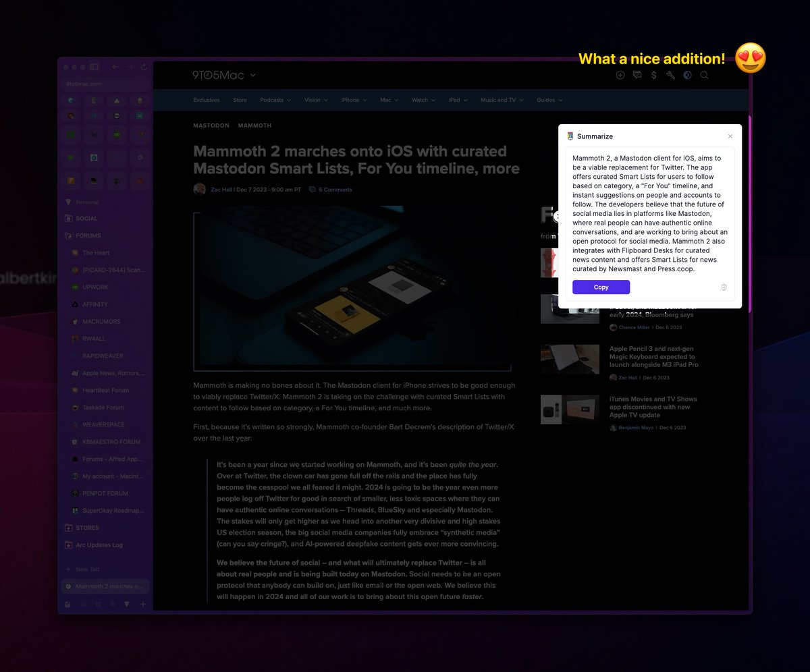Open UPWORK pinned tab
This screenshot has width=810, height=672.
click(x=95, y=287)
